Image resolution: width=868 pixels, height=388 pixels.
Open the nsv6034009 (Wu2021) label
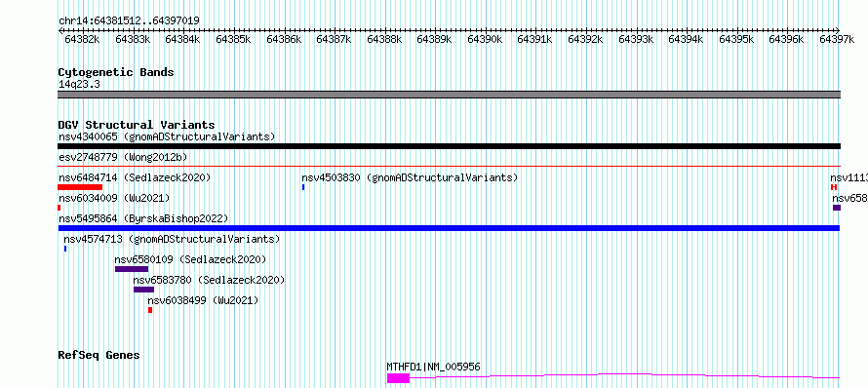pos(114,198)
